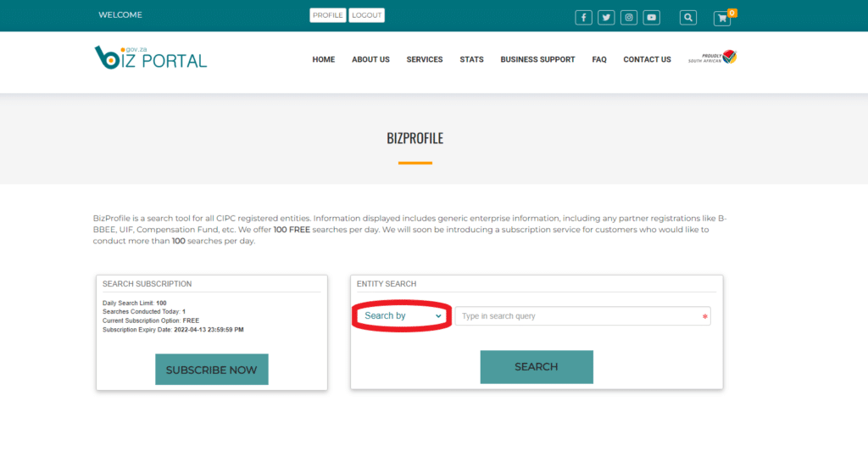Click the PROFILE button
Image resolution: width=868 pixels, height=468 pixels.
pyautogui.click(x=328, y=15)
